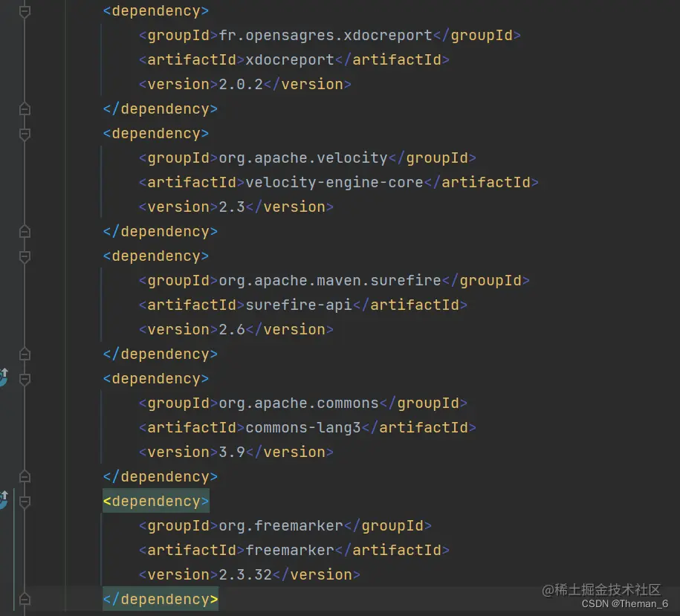Click the highlighted closing dependency tag
680x616 pixels.
click(x=160, y=599)
